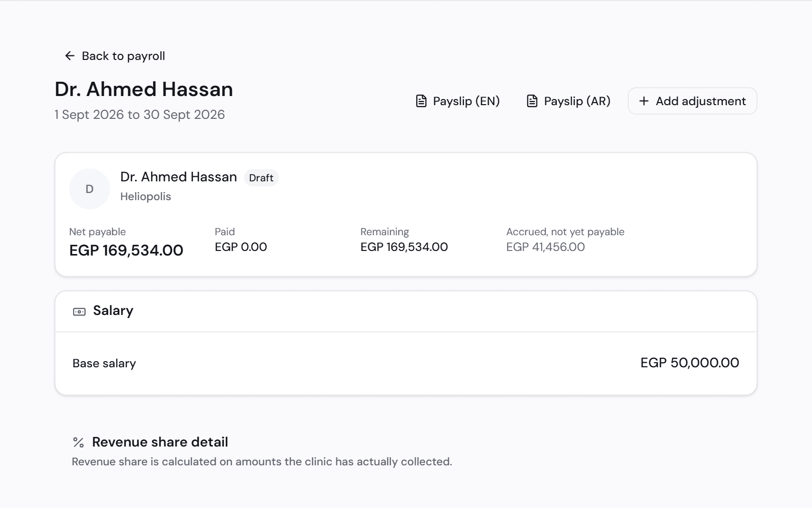Click the 'Paid' label
The width and height of the screenshot is (812, 508).
[225, 232]
